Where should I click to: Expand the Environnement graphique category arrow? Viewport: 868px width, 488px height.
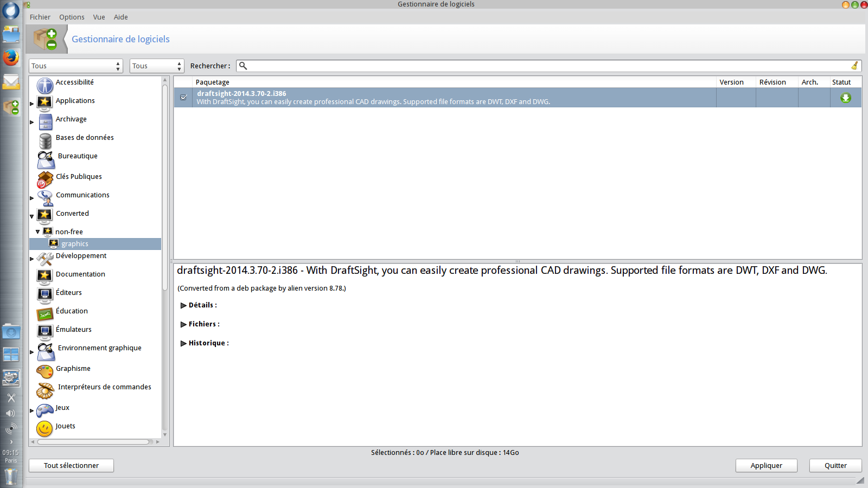pos(32,352)
